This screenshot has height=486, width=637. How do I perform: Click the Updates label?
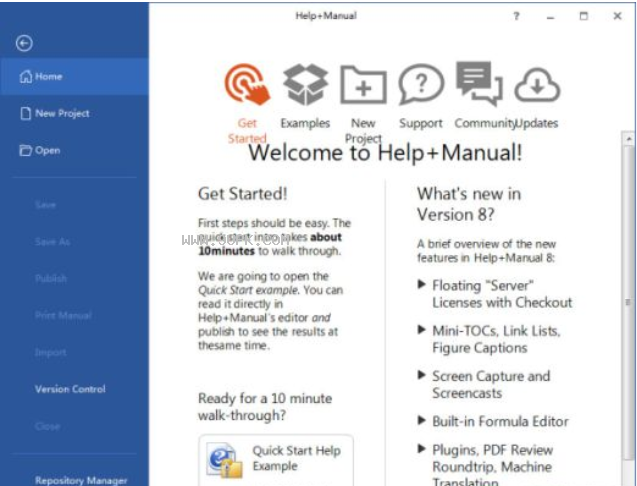click(536, 123)
